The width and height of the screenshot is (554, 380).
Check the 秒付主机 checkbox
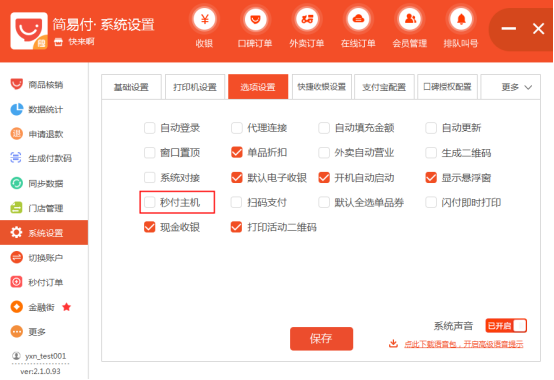tap(149, 202)
